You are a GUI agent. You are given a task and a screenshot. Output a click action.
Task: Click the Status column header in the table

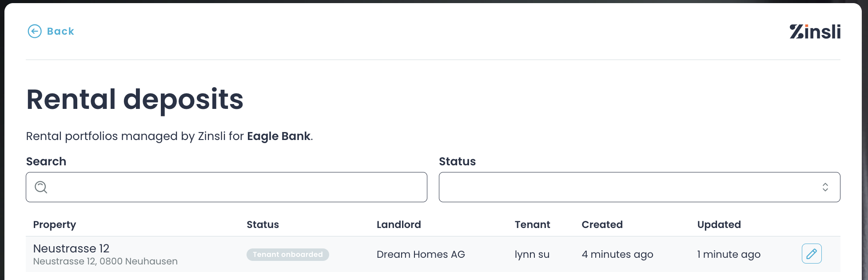[x=263, y=224]
